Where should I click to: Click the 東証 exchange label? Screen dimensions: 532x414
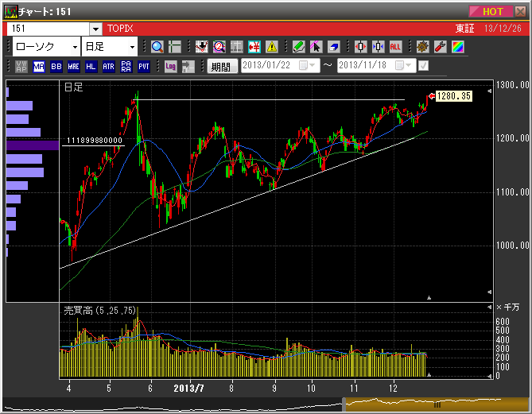[464, 29]
